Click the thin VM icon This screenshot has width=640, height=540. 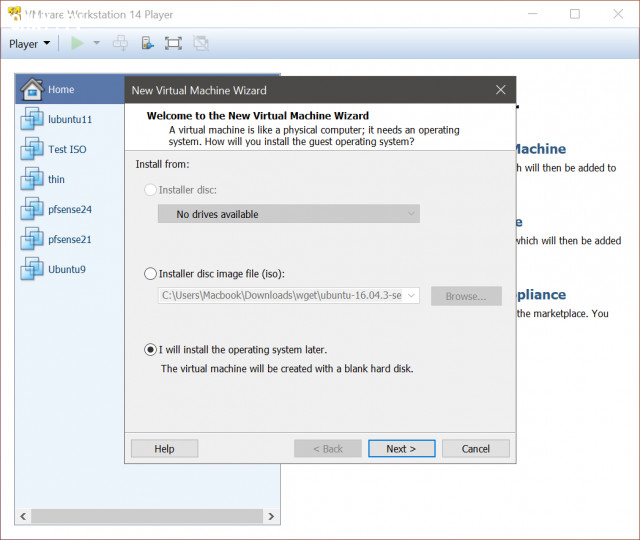coord(32,179)
